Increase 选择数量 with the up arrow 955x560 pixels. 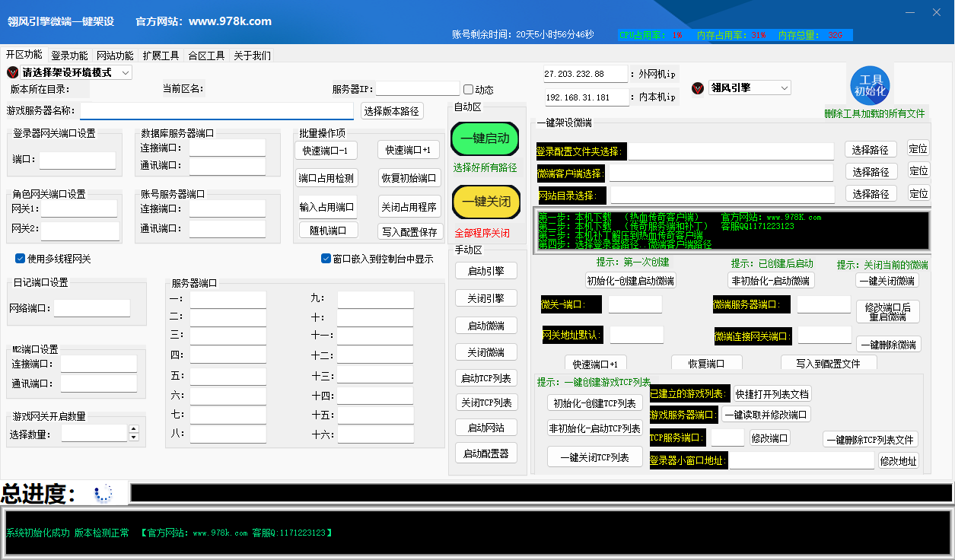(x=134, y=429)
